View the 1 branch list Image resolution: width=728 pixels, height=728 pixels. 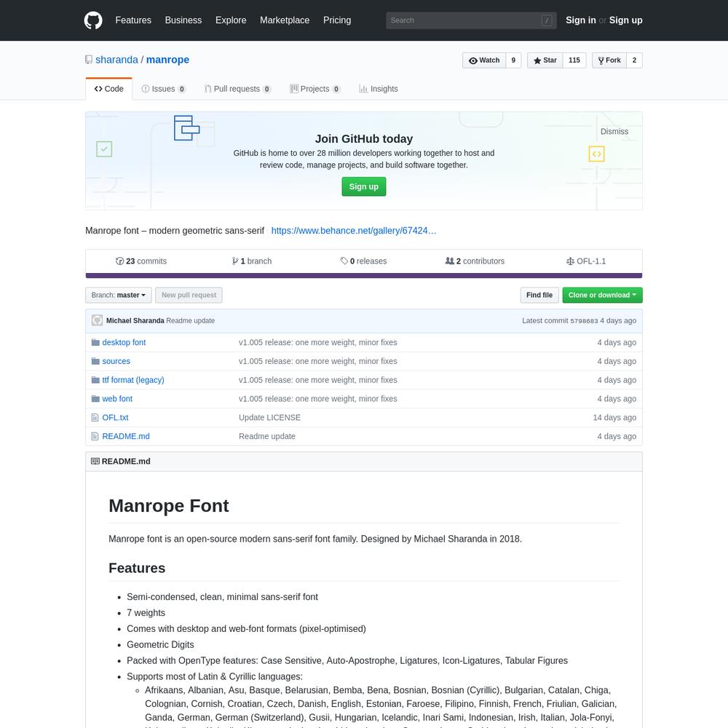click(x=252, y=261)
